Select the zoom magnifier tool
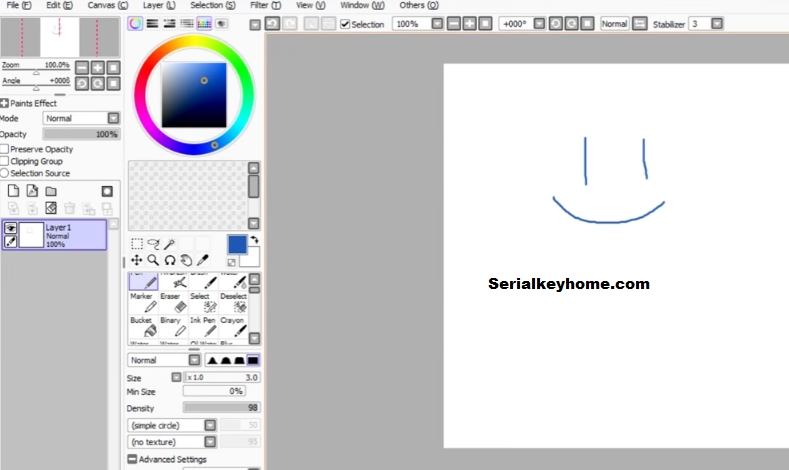This screenshot has width=789, height=470. (x=153, y=260)
